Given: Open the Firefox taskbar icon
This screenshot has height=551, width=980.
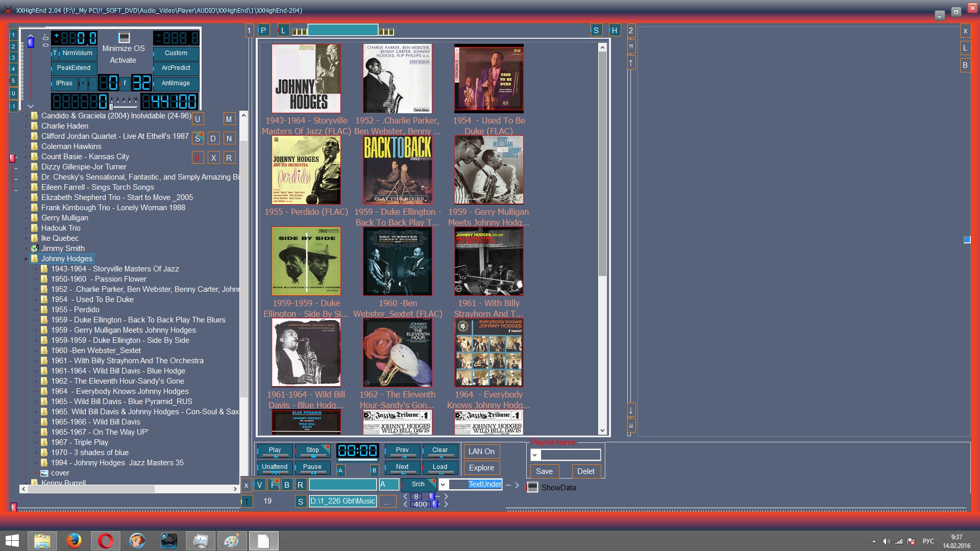Looking at the screenshot, I should (x=73, y=540).
